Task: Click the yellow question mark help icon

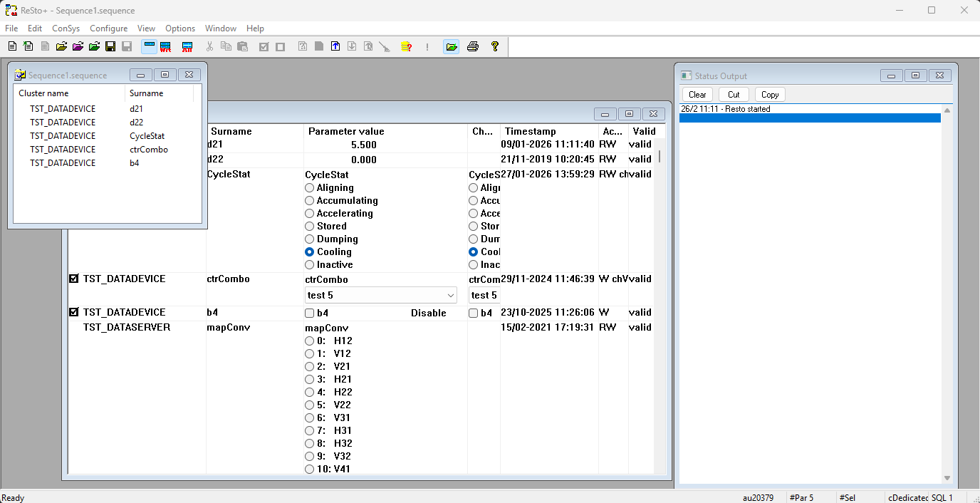Action: [x=495, y=47]
